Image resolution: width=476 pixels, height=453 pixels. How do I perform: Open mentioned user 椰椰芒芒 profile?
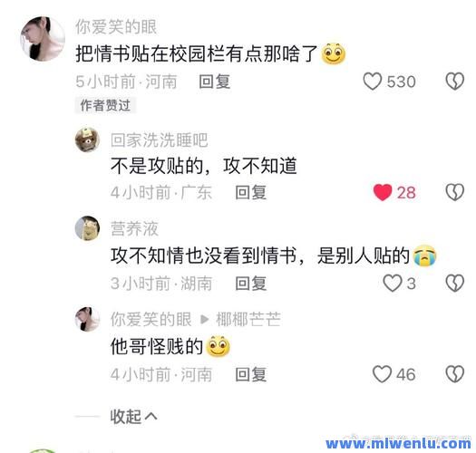[x=248, y=319]
